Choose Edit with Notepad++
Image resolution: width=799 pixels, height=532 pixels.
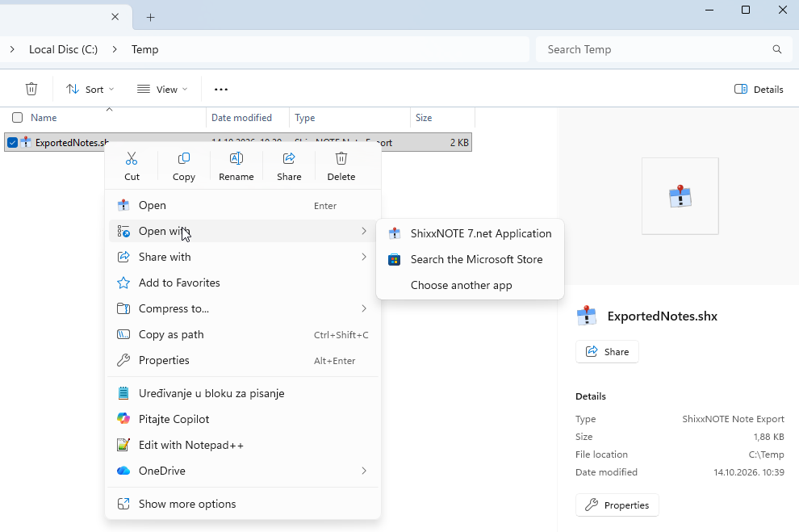click(243, 445)
